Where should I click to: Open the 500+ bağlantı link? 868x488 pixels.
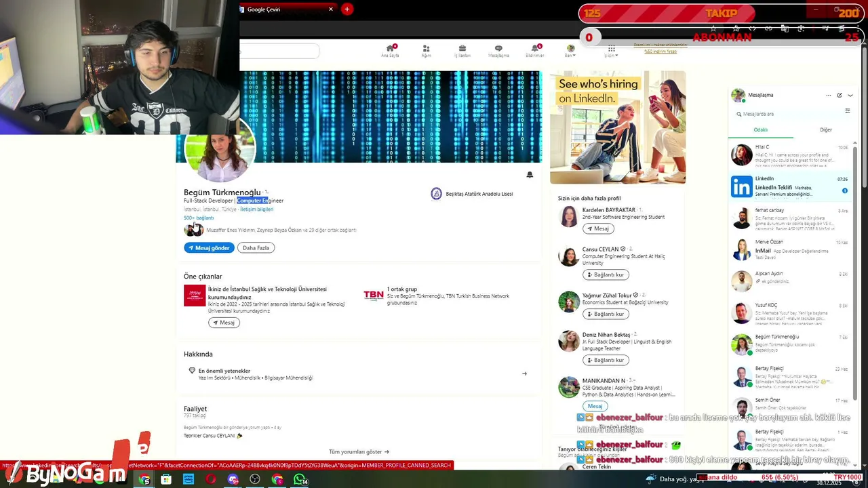pos(199,218)
